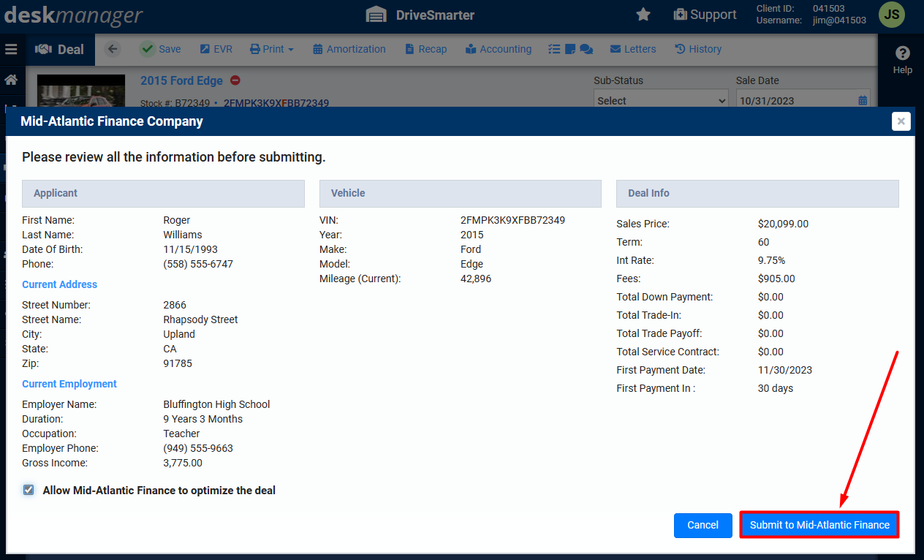Open the Support link
This screenshot has width=924, height=560.
(x=705, y=15)
